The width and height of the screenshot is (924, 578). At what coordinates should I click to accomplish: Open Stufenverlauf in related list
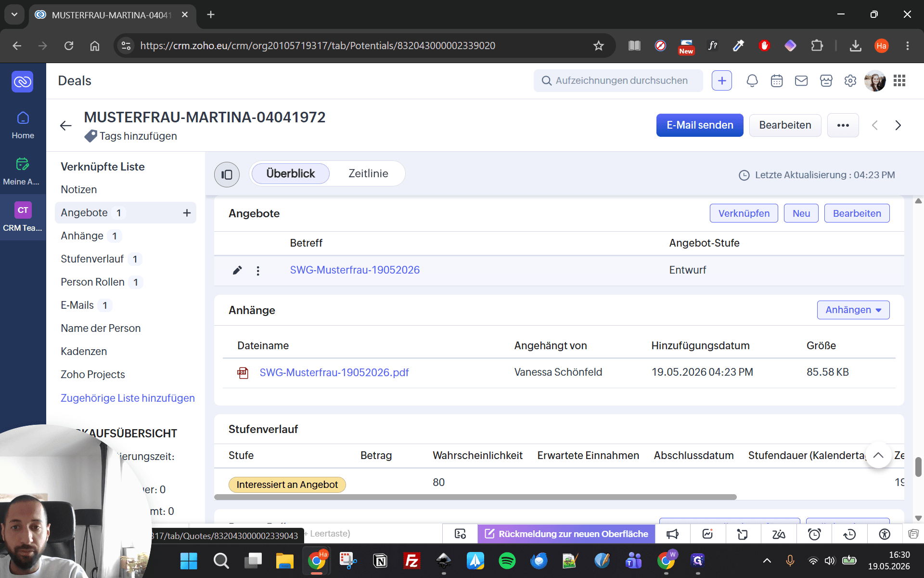[x=92, y=259]
